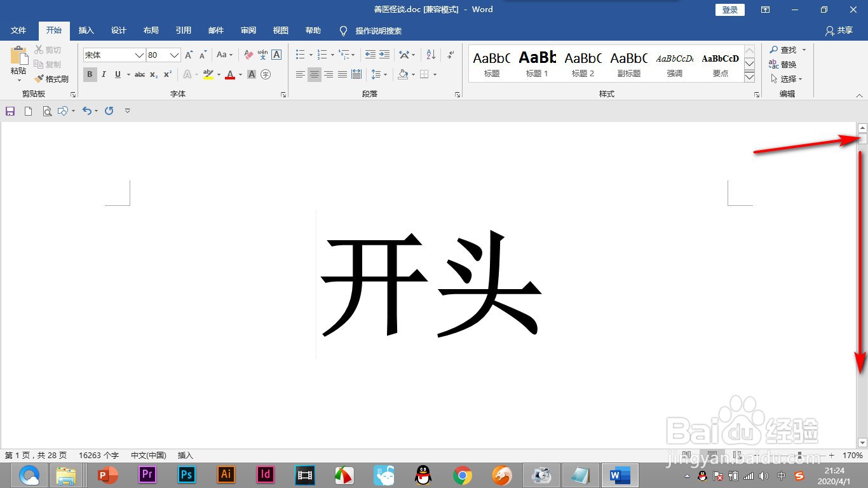Click the increase indent icon
Screen dimensions: 868x488
tap(384, 55)
